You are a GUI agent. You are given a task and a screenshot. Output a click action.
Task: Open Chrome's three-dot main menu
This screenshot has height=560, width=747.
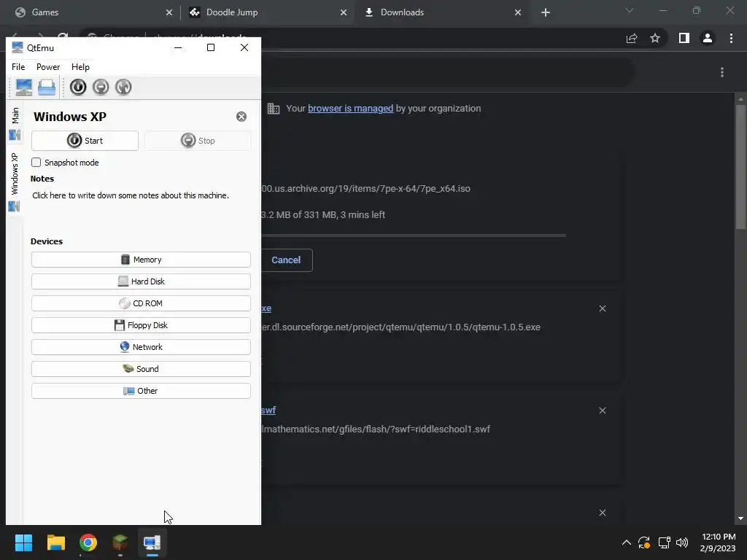(x=731, y=39)
